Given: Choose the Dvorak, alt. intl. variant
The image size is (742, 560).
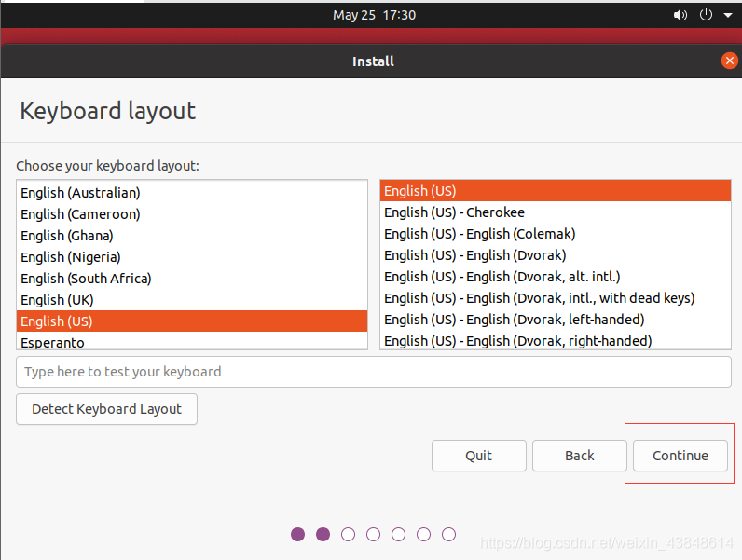Looking at the screenshot, I should pos(555,276).
